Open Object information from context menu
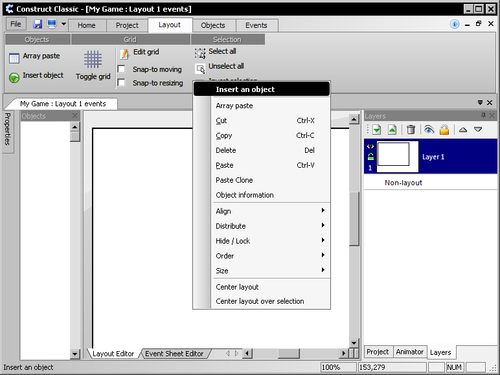 [262, 195]
